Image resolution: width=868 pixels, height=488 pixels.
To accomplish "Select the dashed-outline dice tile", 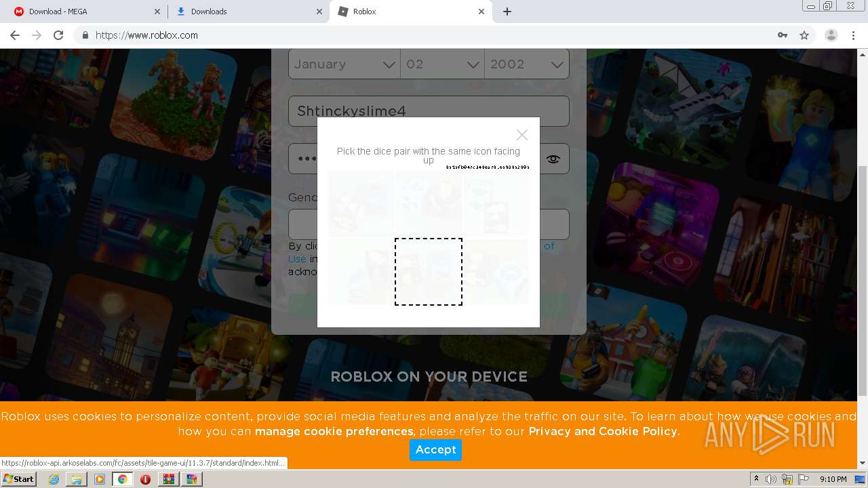I will pyautogui.click(x=429, y=271).
